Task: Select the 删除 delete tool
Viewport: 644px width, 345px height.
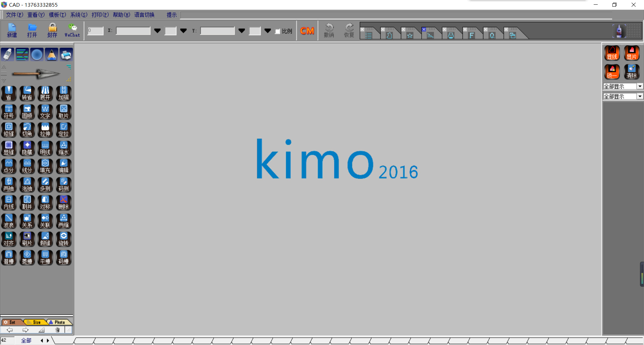Action: [x=64, y=203]
